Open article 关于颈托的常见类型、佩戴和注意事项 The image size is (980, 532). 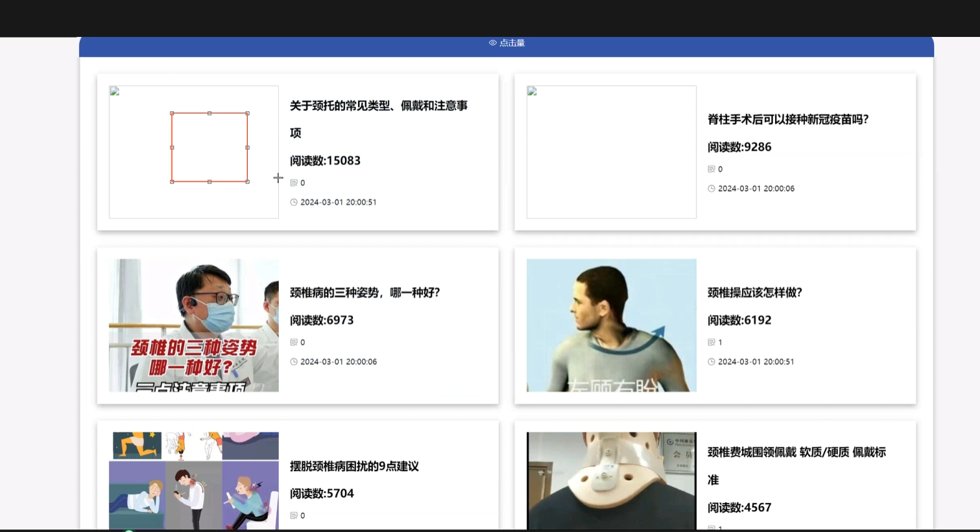click(379, 119)
